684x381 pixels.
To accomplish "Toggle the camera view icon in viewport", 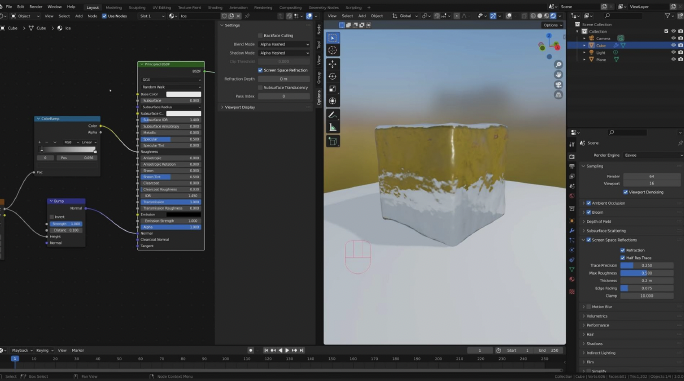I will pos(558,85).
